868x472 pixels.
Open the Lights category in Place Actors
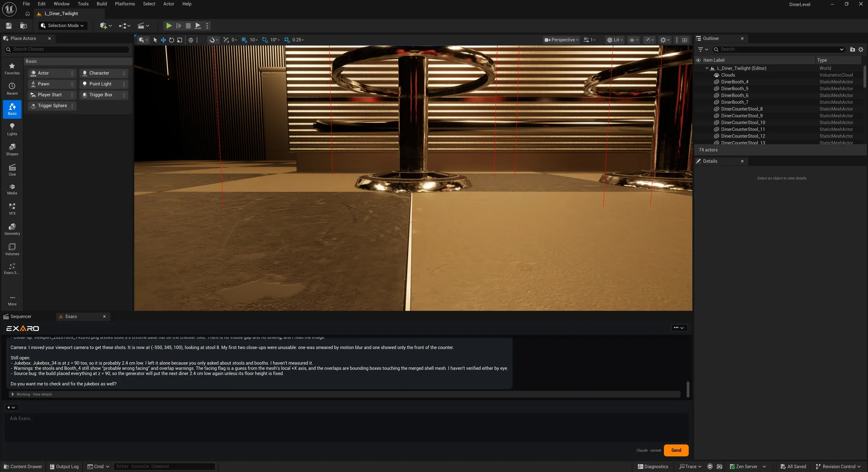click(12, 129)
